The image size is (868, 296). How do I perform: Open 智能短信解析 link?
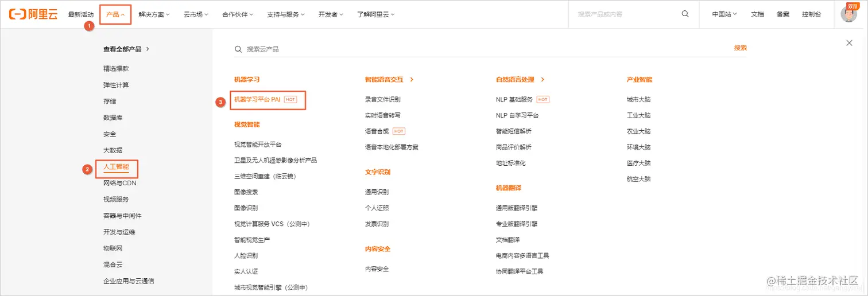(514, 131)
